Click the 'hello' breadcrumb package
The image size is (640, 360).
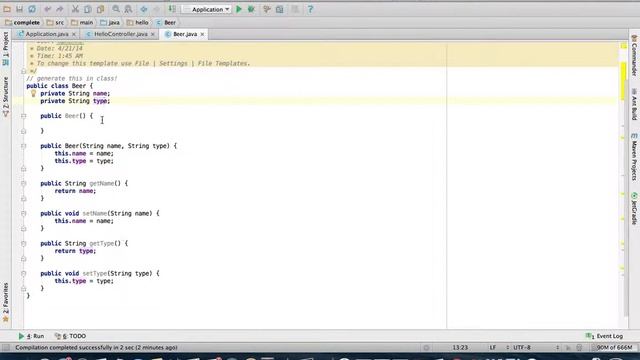point(137,22)
